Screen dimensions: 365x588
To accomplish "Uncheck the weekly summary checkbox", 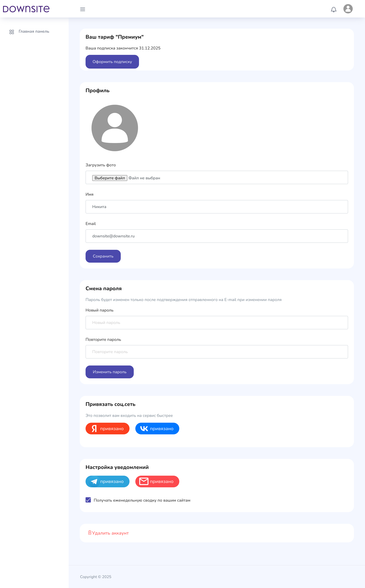I will [x=88, y=500].
